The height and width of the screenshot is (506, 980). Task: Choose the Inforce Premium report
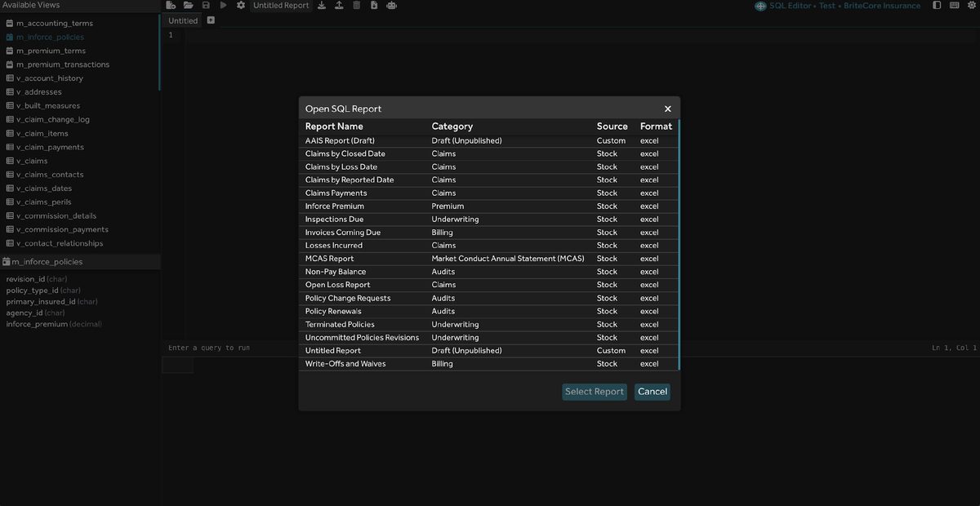point(334,206)
